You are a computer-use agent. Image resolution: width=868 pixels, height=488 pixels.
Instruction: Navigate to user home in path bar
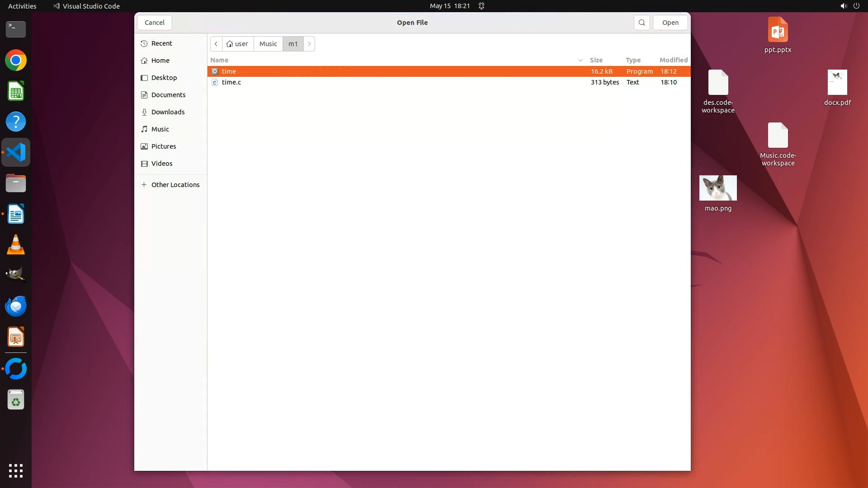coord(238,44)
